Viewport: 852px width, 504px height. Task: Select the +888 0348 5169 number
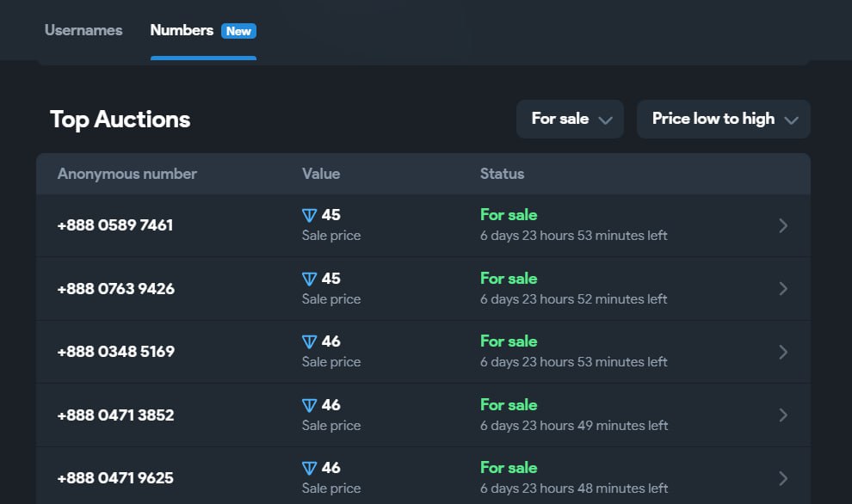(x=116, y=352)
